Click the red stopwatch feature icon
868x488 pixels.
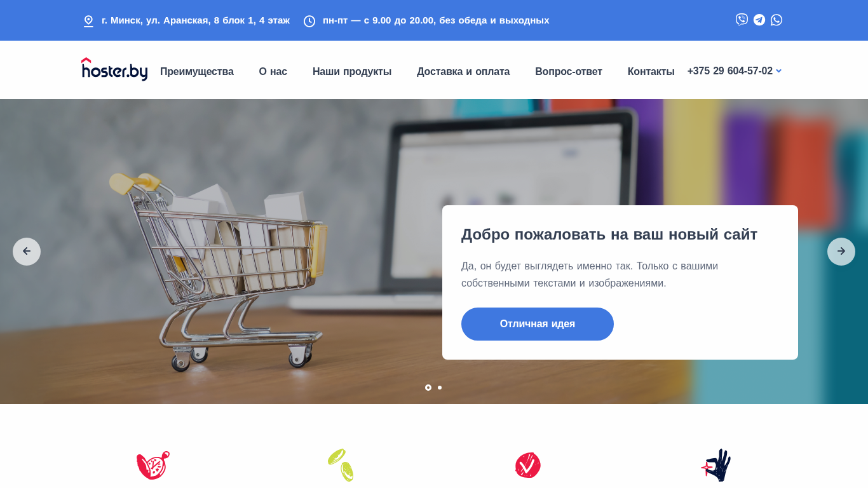153,465
